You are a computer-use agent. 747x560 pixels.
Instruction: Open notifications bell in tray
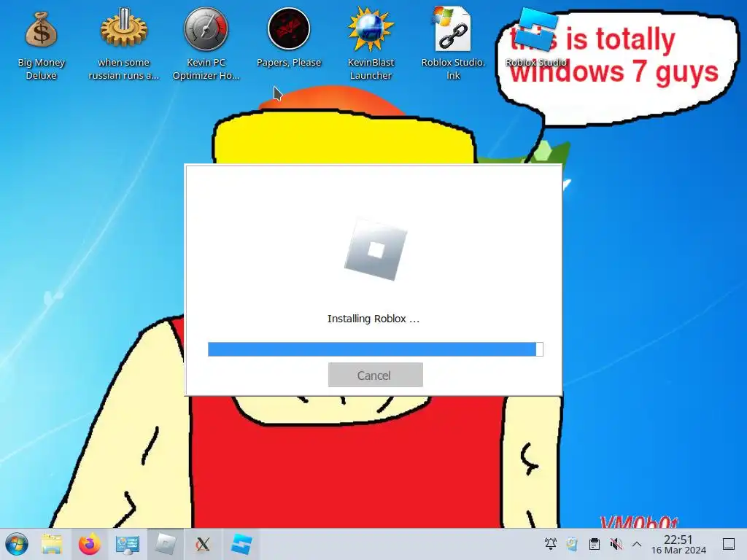(x=551, y=544)
